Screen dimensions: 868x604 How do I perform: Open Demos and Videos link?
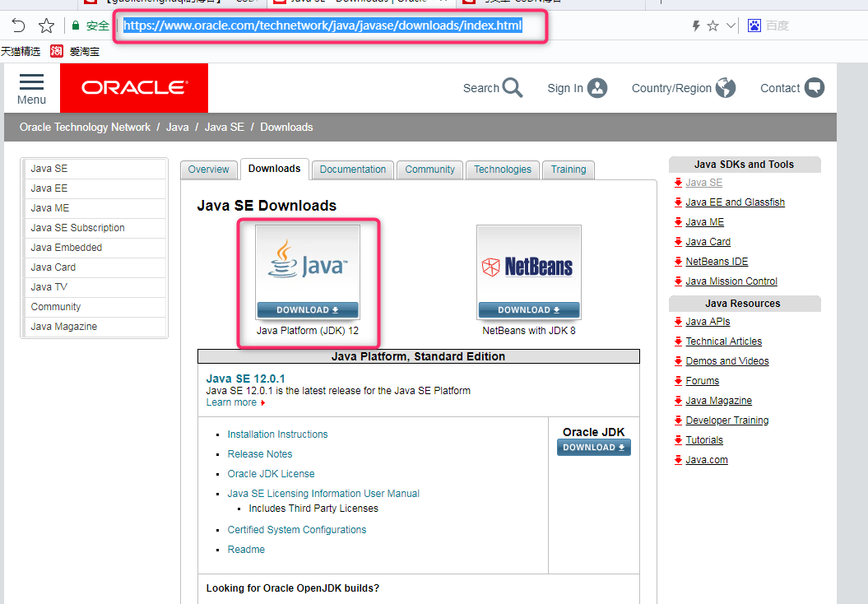(x=726, y=361)
